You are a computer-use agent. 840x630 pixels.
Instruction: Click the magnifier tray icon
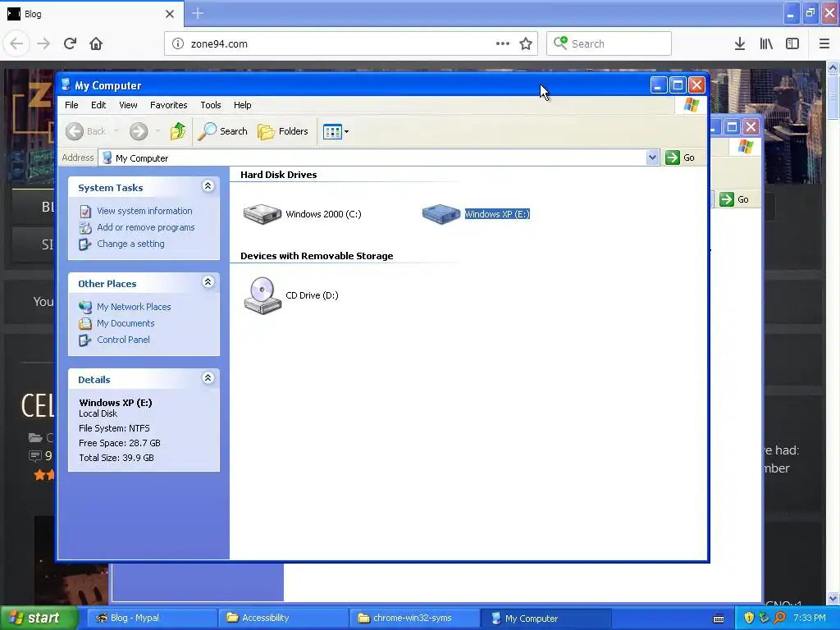(x=779, y=619)
